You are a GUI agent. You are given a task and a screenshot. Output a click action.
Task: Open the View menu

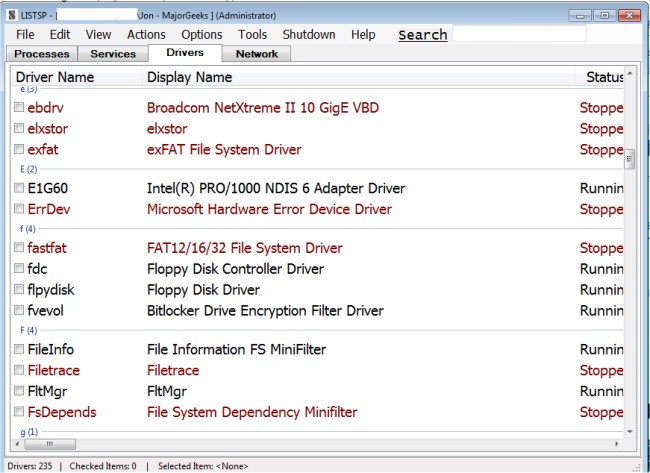point(98,34)
